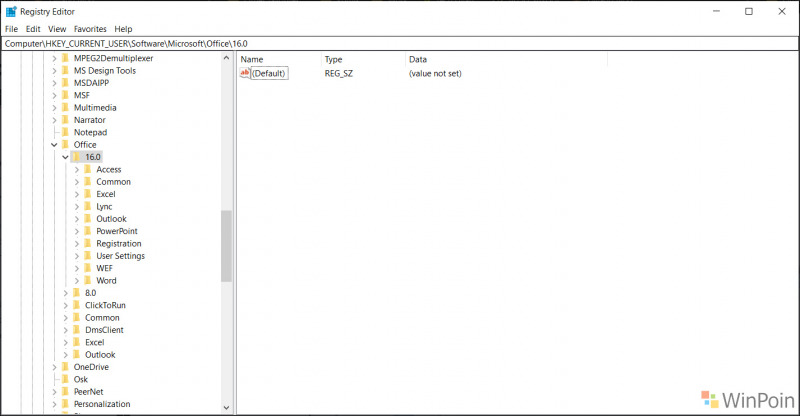
Task: Open the View menu
Action: tap(57, 29)
